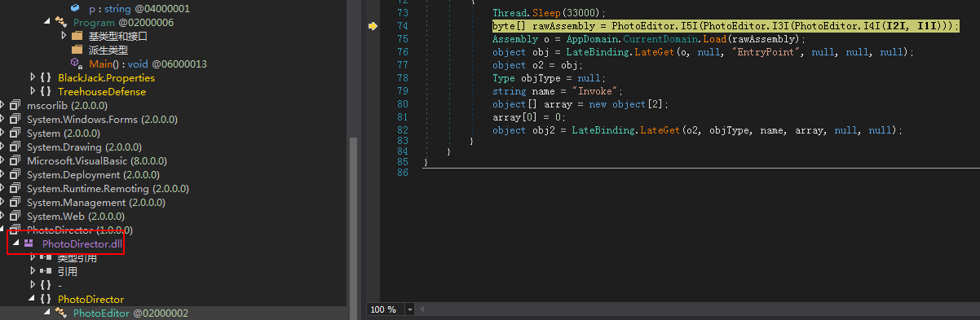Click the namespace braces icon of BlackJack.Properties
The image size is (980, 320).
pyautogui.click(x=46, y=77)
